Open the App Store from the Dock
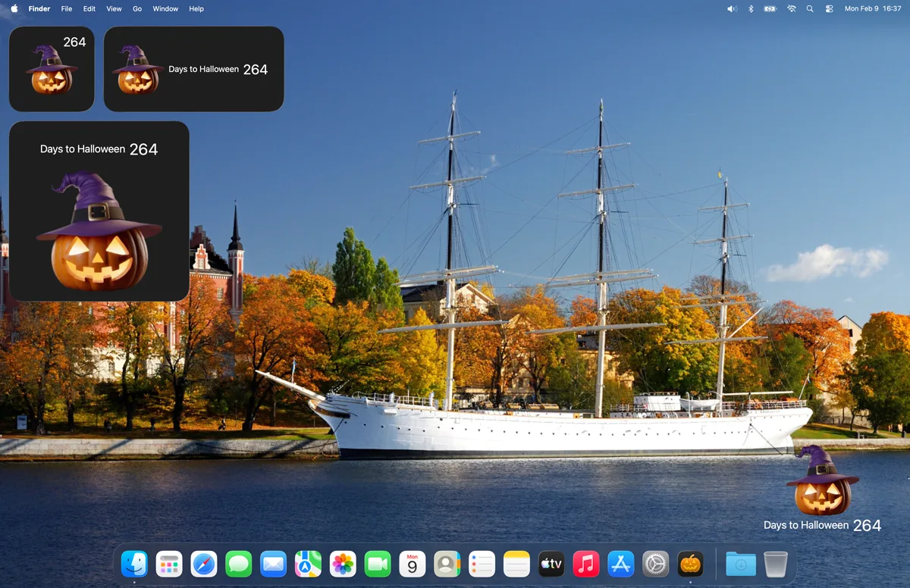 (x=620, y=564)
